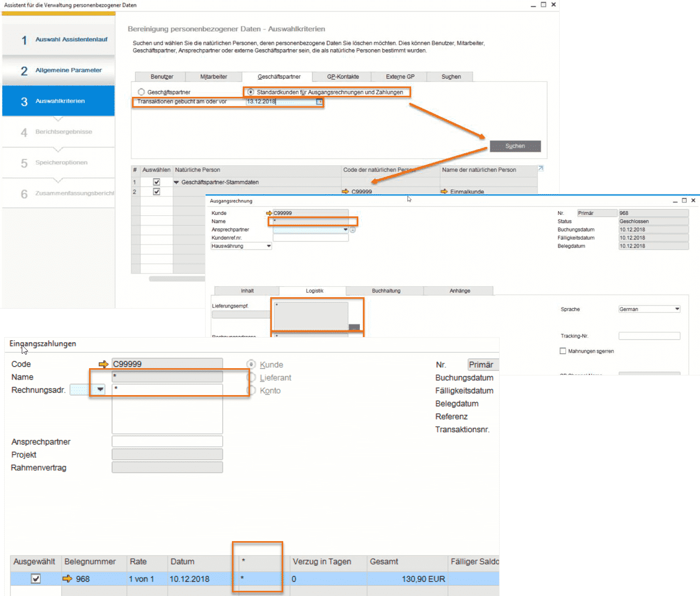
Task: Minimize the Ausgangsrechnung window
Action: (675, 201)
